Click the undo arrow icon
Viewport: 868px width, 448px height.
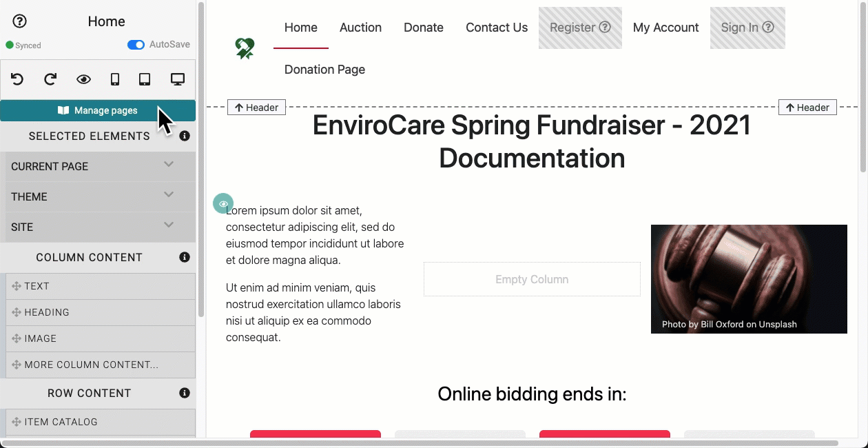17,79
